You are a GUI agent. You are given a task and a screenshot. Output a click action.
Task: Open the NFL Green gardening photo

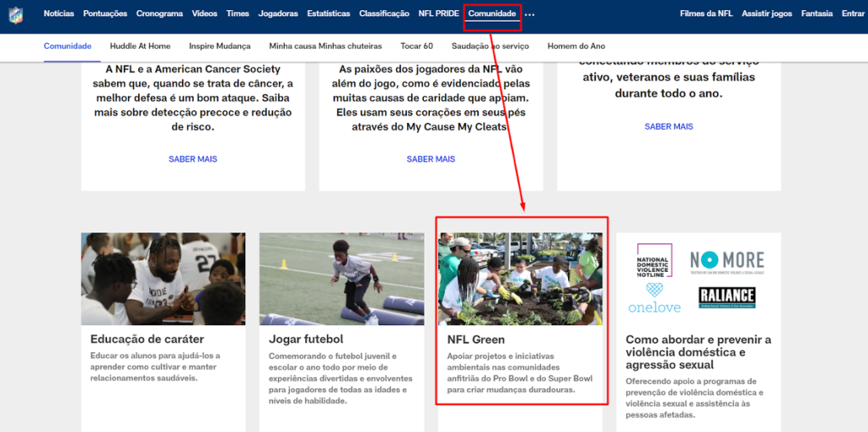[520, 279]
